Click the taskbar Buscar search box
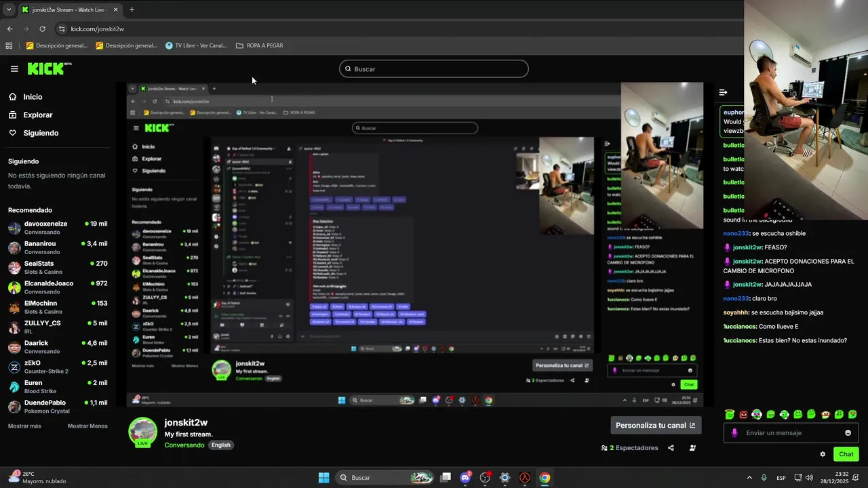Image resolution: width=868 pixels, height=488 pixels. (x=385, y=478)
